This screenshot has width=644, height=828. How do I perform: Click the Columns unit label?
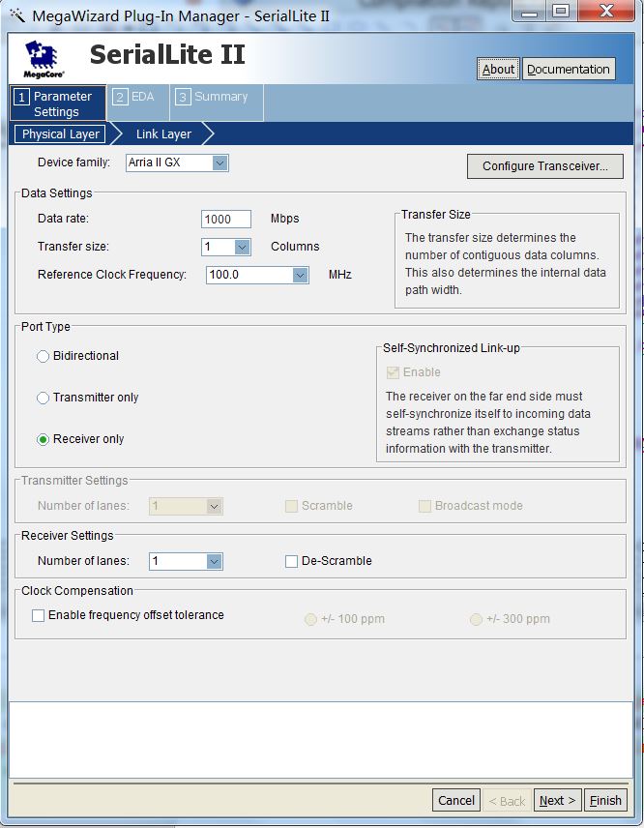[295, 247]
